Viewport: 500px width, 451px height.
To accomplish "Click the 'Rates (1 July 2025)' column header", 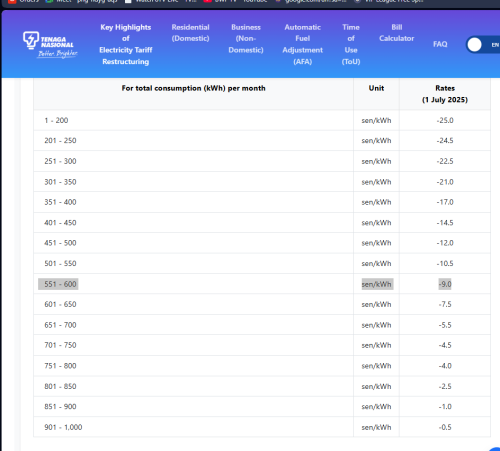I will 445,94.
